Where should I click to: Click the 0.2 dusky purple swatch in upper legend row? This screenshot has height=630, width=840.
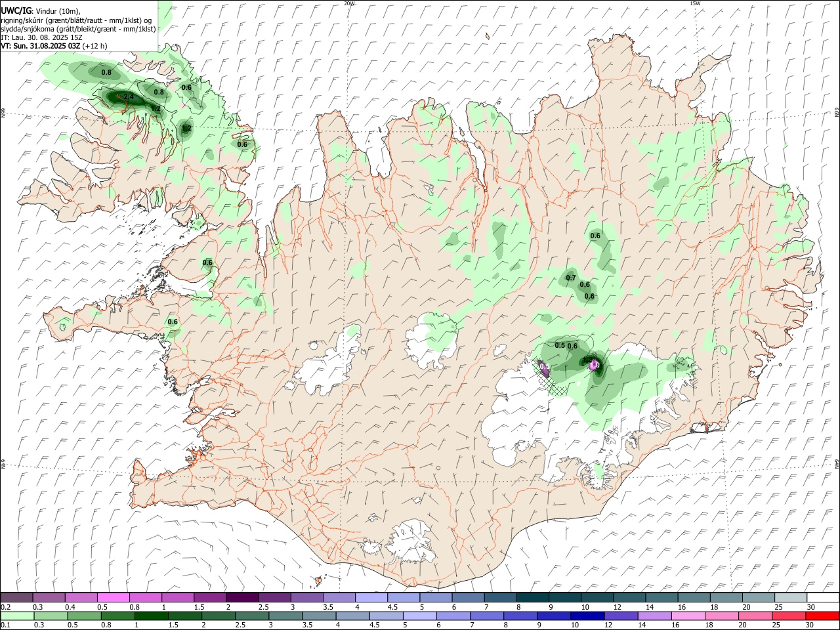[x=17, y=597]
